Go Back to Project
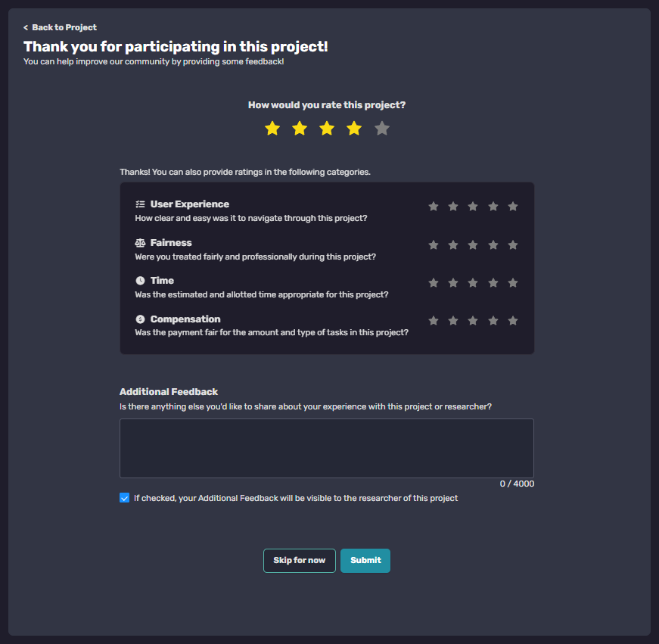The height and width of the screenshot is (644, 659). (60, 27)
